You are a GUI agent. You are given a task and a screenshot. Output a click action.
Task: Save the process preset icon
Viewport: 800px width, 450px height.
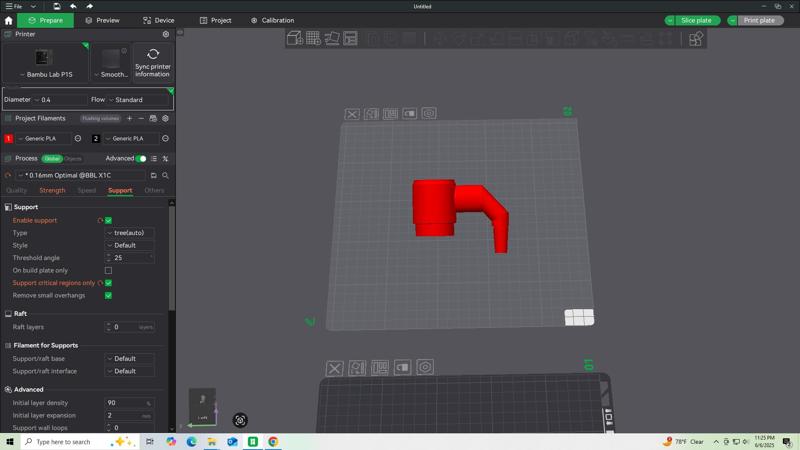click(154, 176)
